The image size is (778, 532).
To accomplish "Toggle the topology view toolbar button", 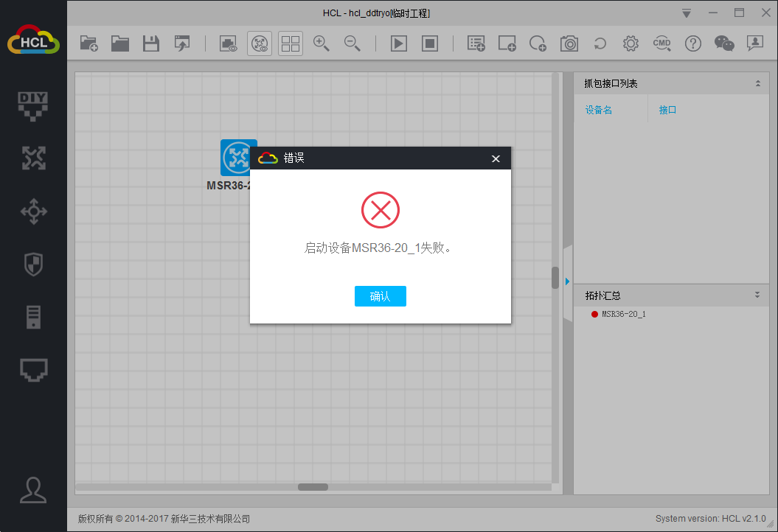I will (260, 43).
